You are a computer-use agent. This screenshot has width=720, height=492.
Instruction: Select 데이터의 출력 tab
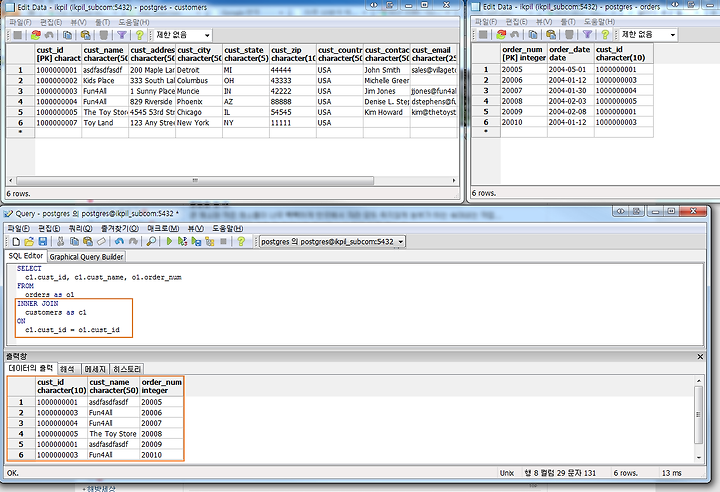tap(31, 368)
